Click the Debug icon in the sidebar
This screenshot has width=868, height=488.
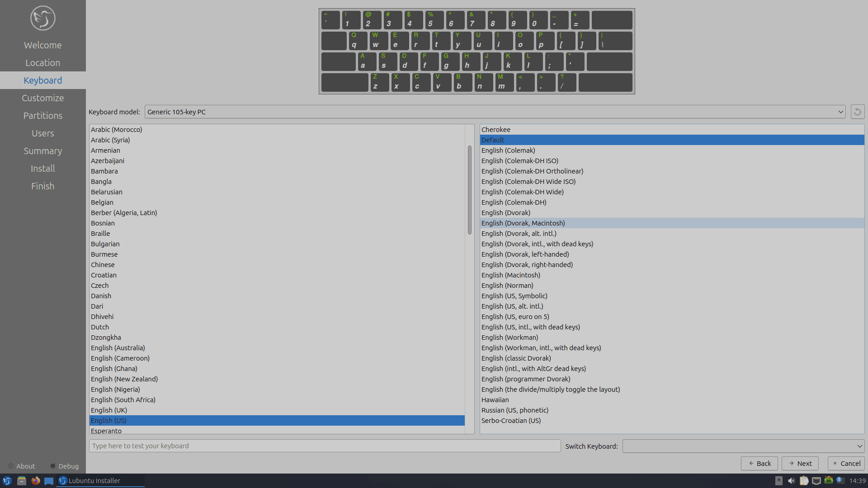(53, 466)
